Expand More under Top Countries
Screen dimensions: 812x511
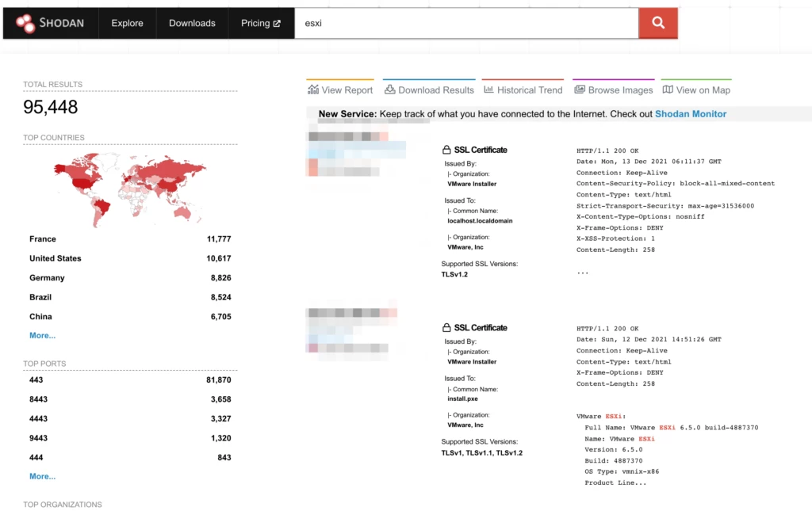(x=43, y=336)
